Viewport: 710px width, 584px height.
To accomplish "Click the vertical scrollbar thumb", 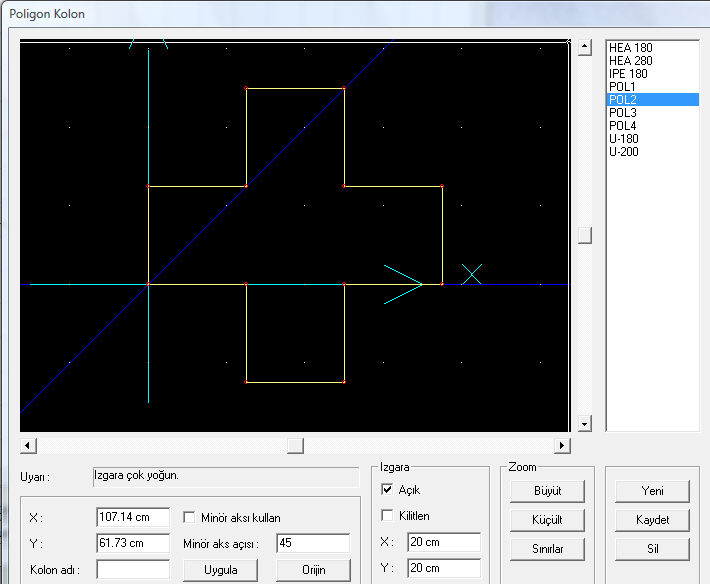I will point(585,235).
